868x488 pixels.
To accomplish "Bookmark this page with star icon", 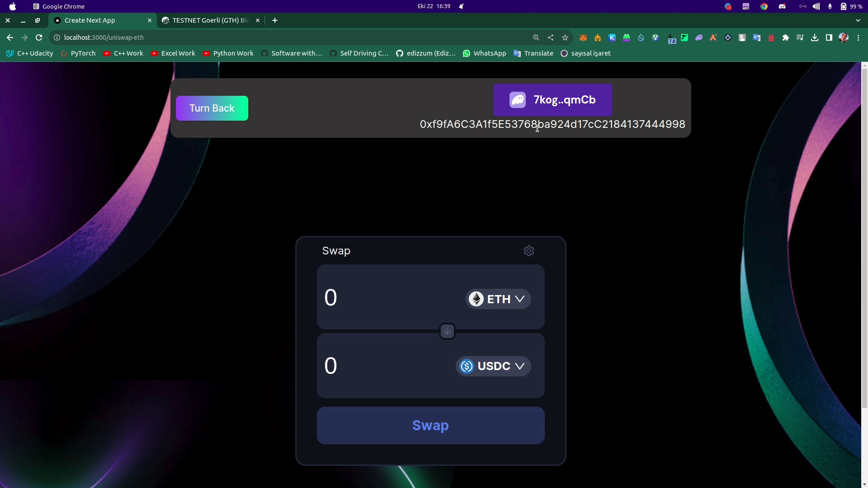I will [565, 38].
